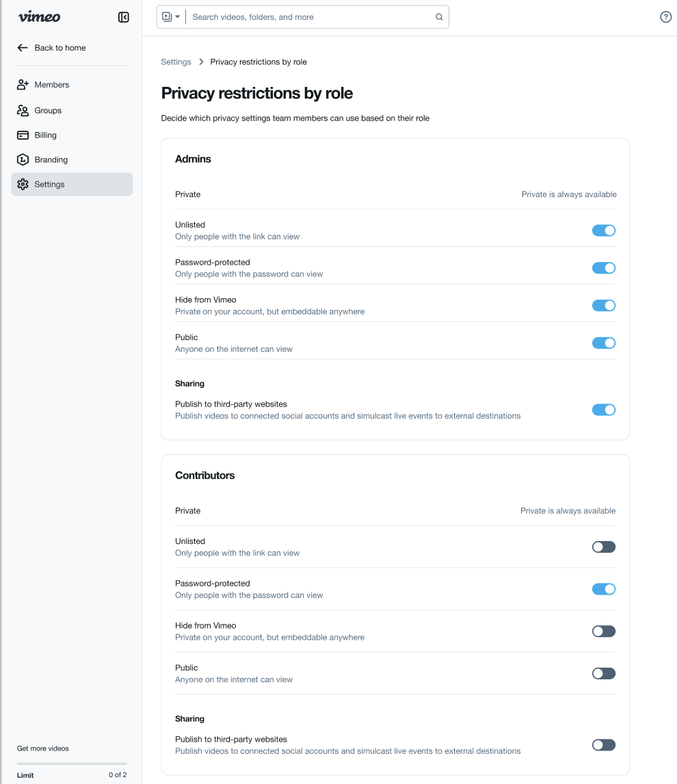Click the Groups icon in sidebar
The image size is (677, 784).
click(23, 110)
